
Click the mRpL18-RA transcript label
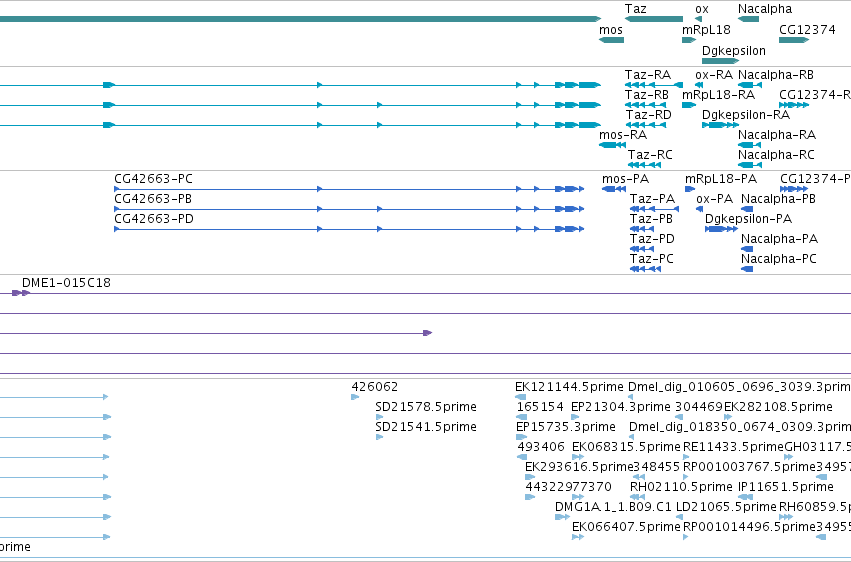pos(718,94)
